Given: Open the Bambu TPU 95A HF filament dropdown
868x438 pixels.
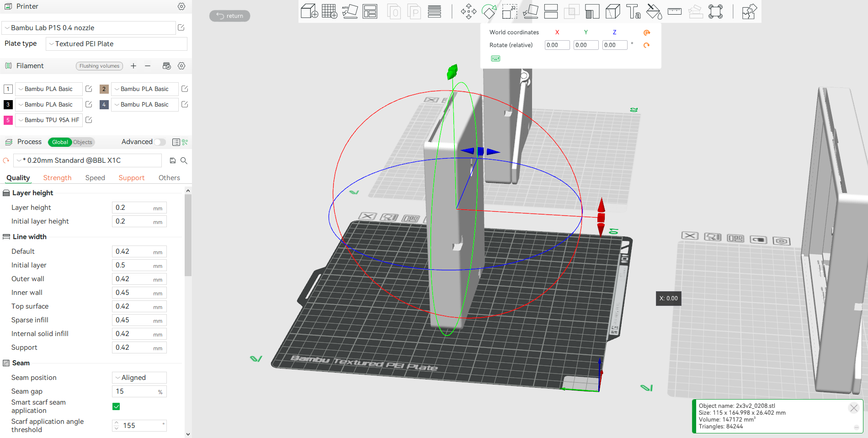Looking at the screenshot, I should coord(49,120).
